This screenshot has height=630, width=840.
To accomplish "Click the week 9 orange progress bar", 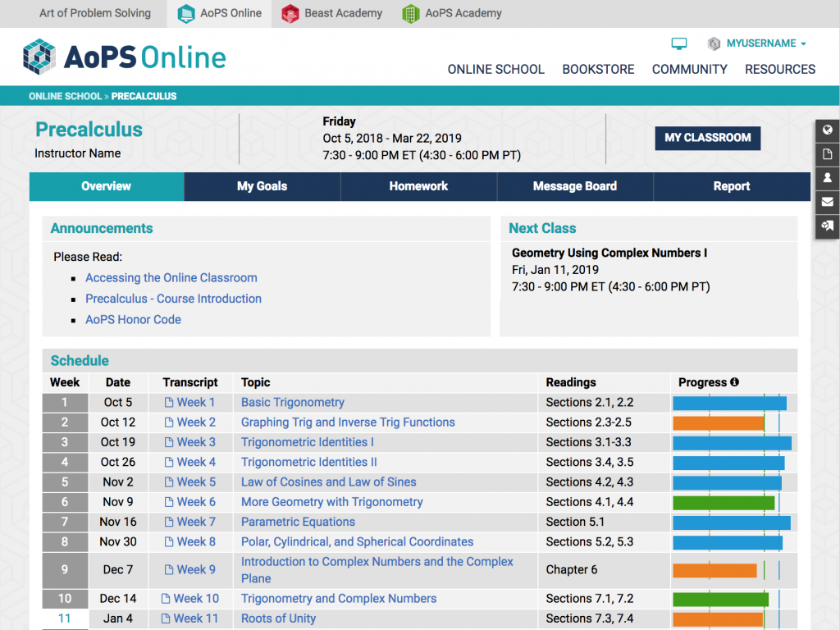I will [714, 570].
